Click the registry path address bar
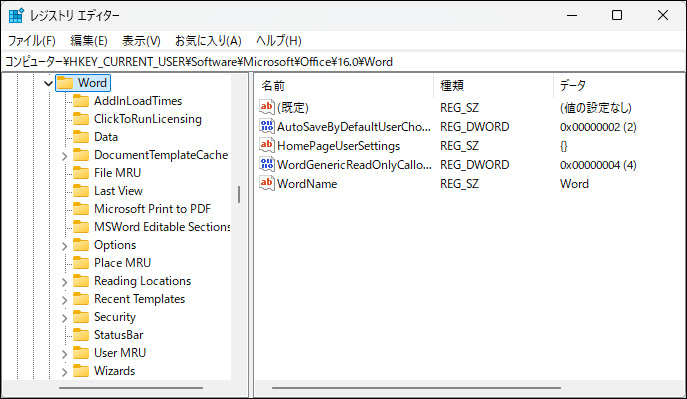Image resolution: width=687 pixels, height=399 pixels. (x=344, y=62)
